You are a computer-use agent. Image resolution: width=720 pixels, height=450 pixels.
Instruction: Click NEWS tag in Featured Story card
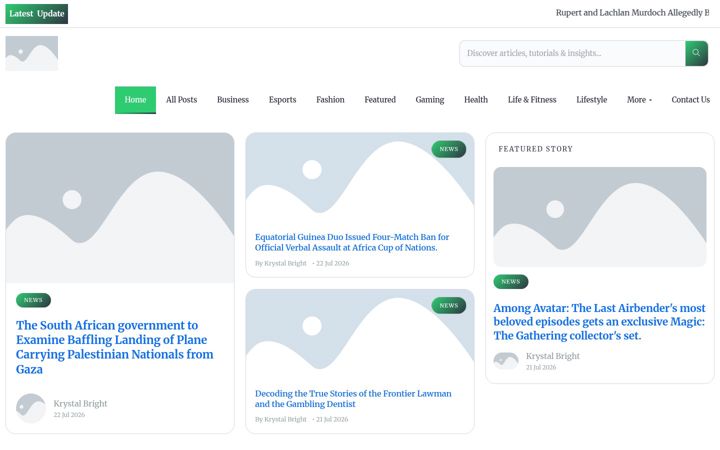(x=511, y=281)
